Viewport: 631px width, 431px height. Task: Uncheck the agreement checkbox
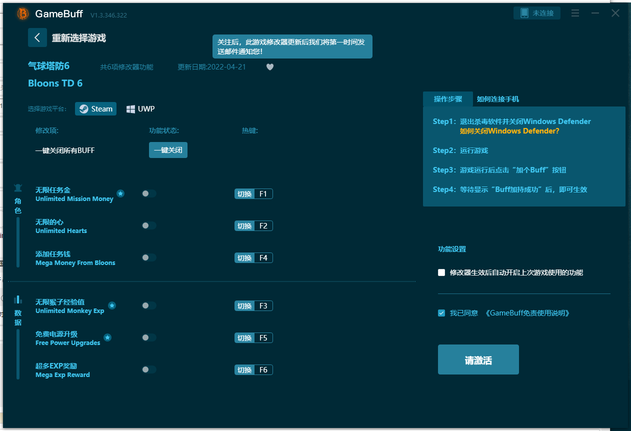pyautogui.click(x=441, y=313)
